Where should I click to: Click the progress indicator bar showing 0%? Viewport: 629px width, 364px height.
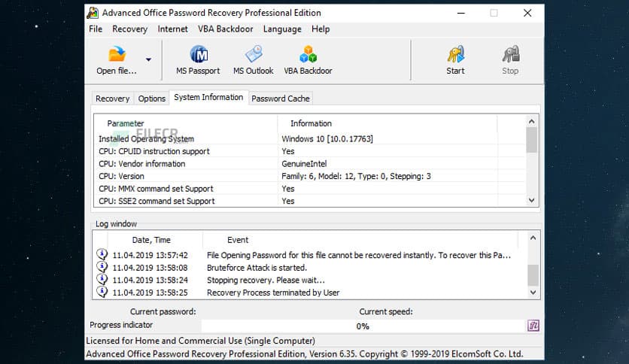(x=363, y=326)
